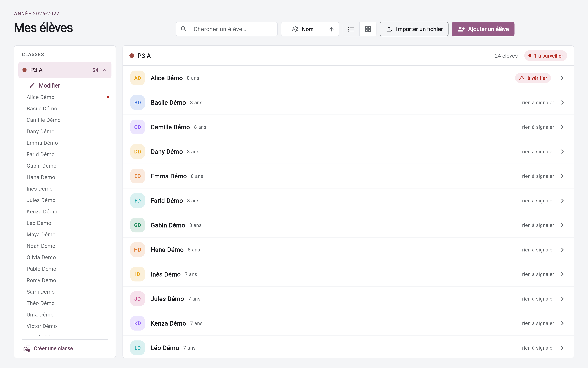Click Ajouter un élève button

483,29
